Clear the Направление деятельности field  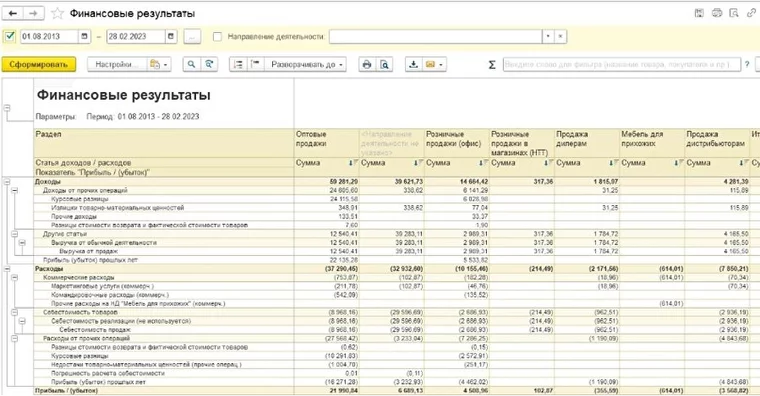560,36
